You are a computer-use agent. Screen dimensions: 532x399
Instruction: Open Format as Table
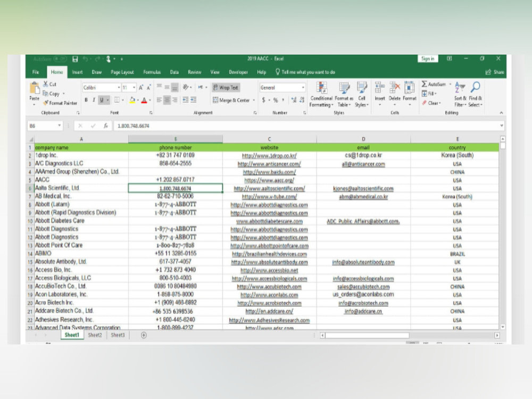[x=344, y=95]
